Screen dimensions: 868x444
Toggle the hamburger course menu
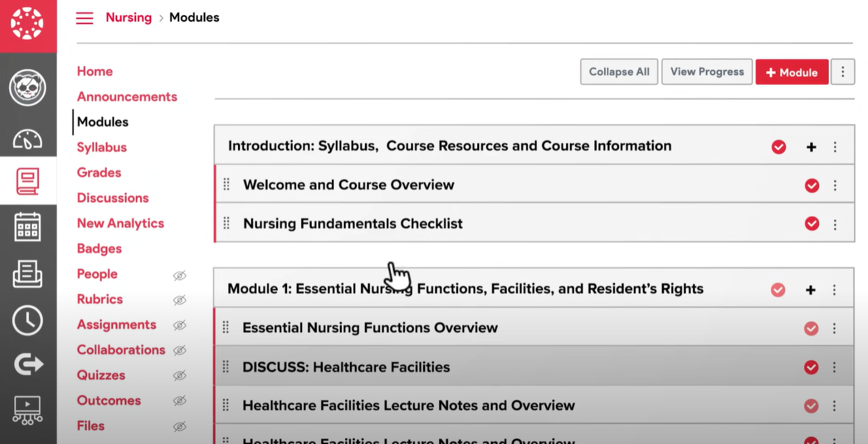click(85, 18)
